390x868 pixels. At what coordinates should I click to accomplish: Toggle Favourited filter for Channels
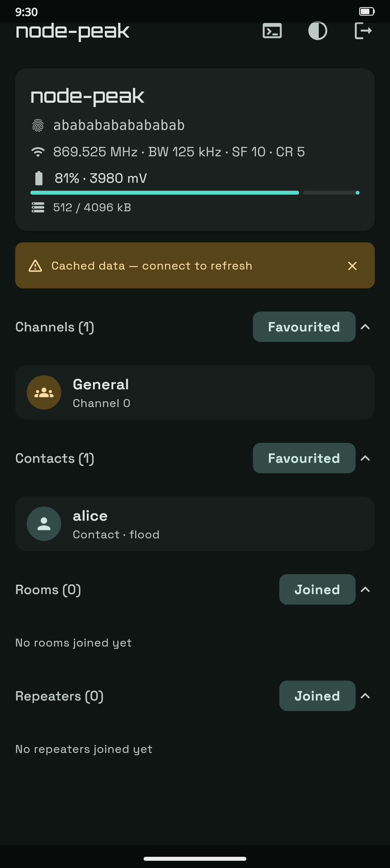(304, 327)
